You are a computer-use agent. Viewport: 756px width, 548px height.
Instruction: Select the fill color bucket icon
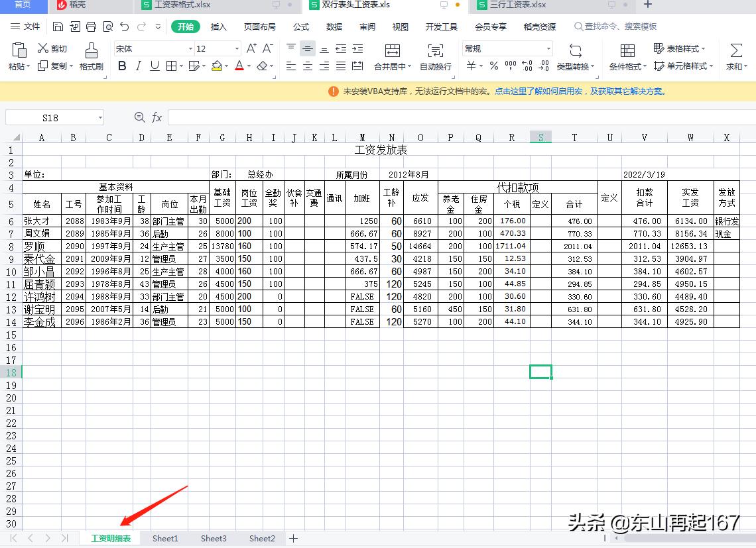tap(217, 65)
